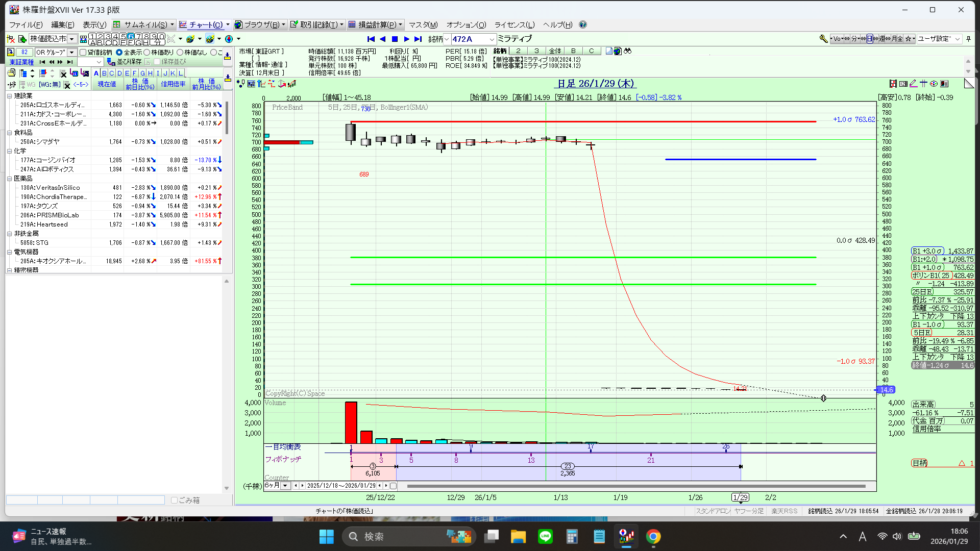Click the 並び保存 sort save icon
This screenshot has height=551, width=980.
(x=111, y=62)
